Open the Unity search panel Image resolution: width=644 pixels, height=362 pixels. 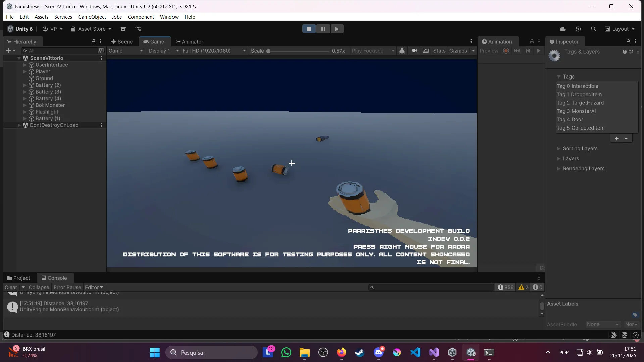(x=593, y=29)
